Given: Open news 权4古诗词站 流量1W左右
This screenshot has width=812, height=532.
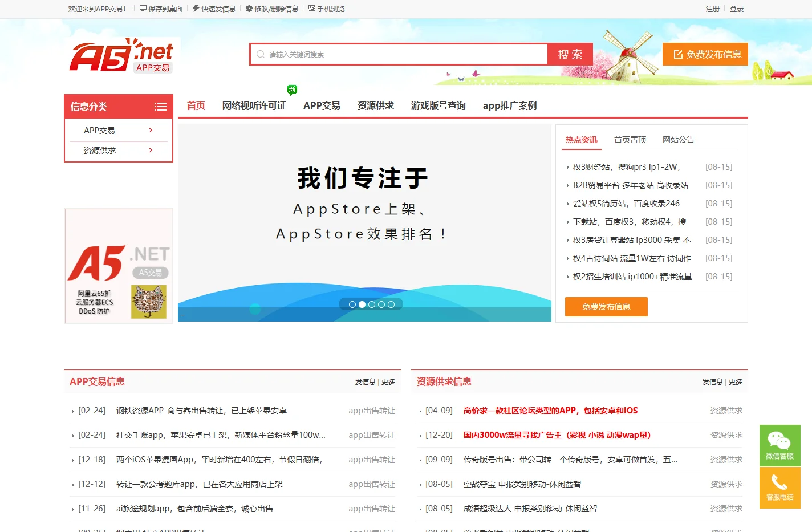Looking at the screenshot, I should (632, 258).
